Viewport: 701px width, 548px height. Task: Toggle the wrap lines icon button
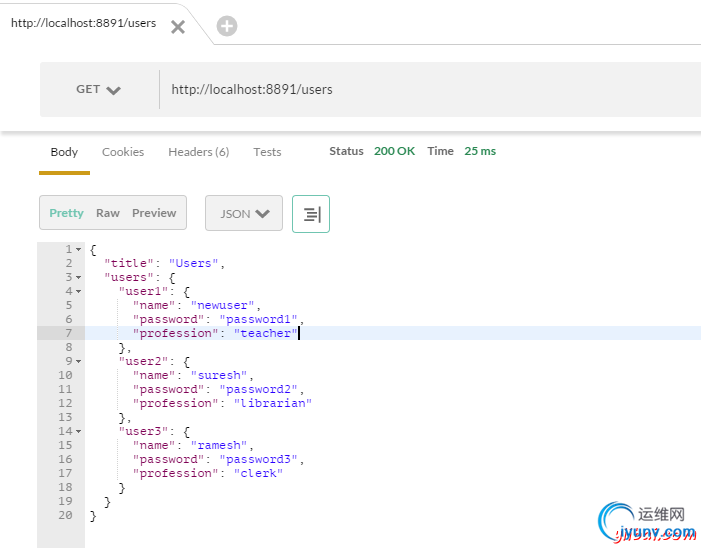click(x=311, y=214)
